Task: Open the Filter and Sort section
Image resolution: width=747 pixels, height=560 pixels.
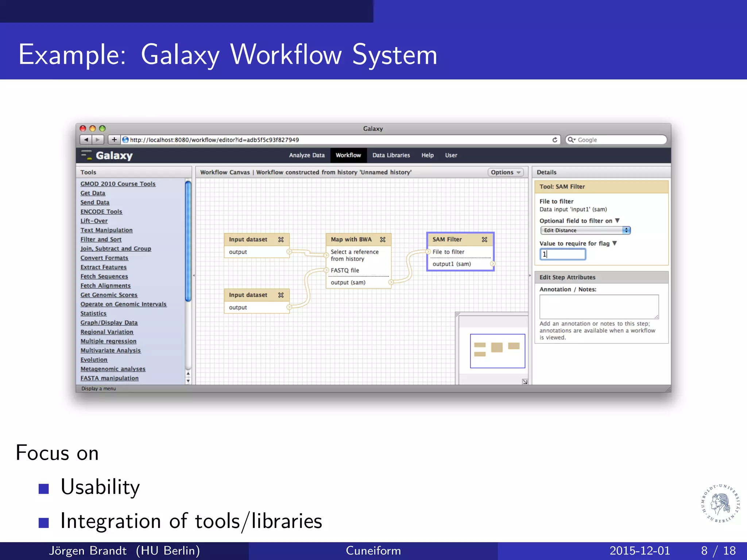Action: pos(101,240)
